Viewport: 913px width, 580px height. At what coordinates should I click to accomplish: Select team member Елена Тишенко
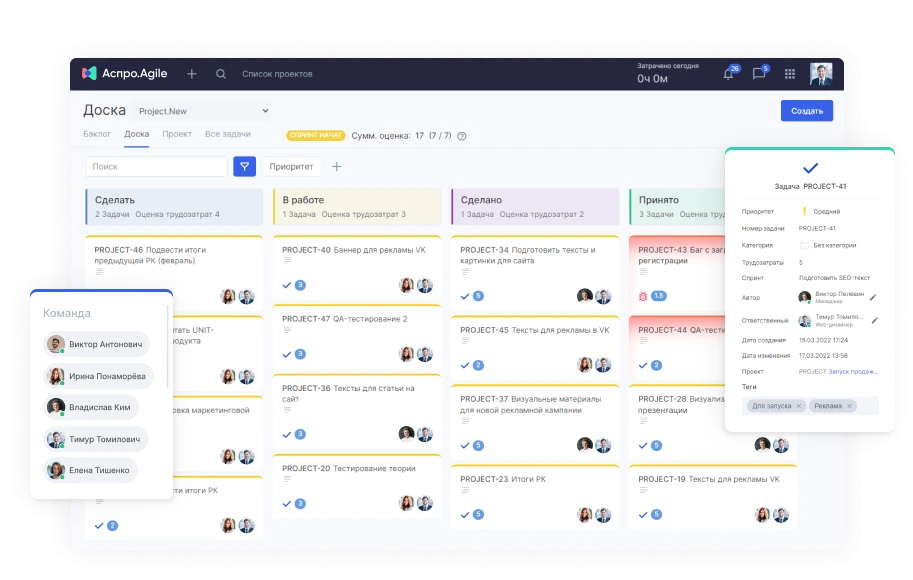tap(90, 470)
